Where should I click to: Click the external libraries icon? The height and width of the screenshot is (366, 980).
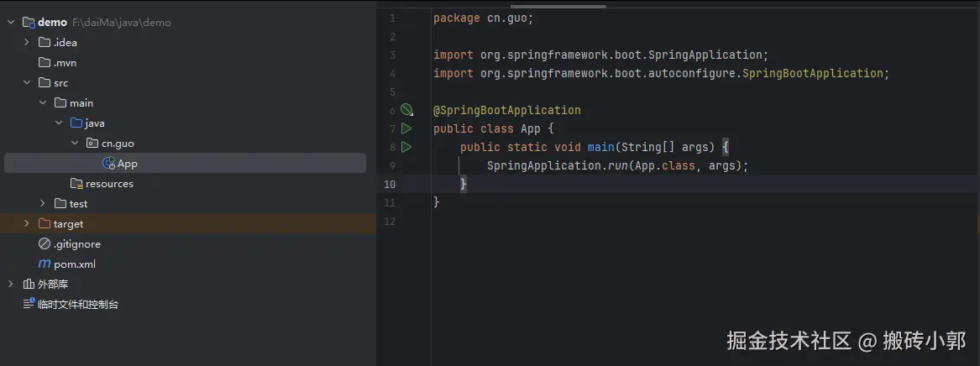pyautogui.click(x=29, y=285)
